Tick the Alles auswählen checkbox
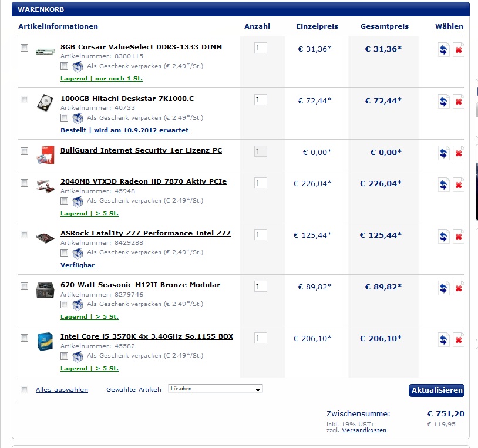Image resolution: width=478 pixels, height=448 pixels. tap(25, 389)
